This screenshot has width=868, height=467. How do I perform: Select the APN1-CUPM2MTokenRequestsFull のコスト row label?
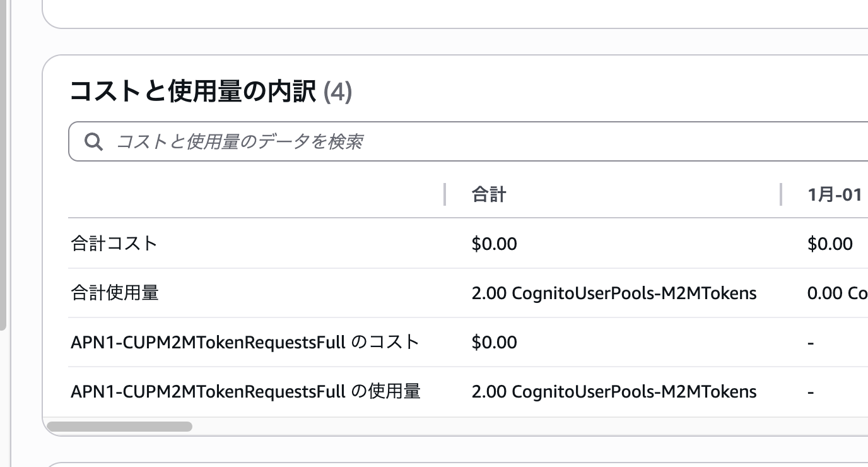[x=245, y=342]
